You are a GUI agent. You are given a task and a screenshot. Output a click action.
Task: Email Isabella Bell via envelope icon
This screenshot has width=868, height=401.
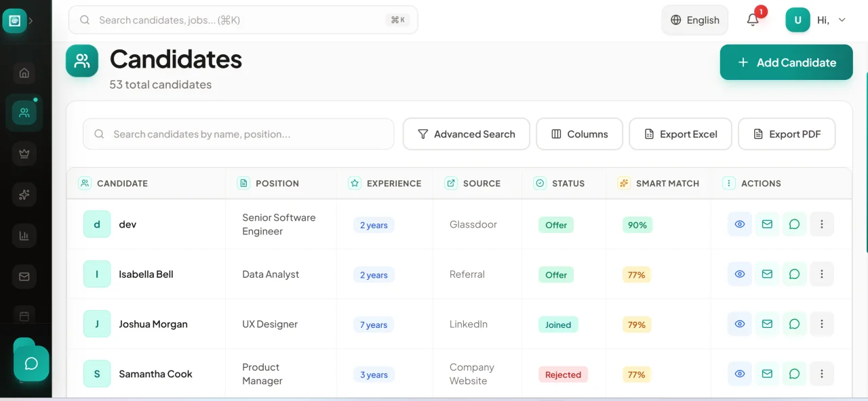coord(767,274)
